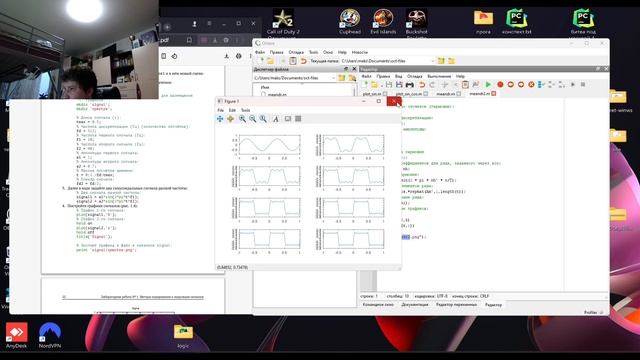Click the print icon in editor toolbar
Viewport: 640px width, 360px height.
click(409, 84)
